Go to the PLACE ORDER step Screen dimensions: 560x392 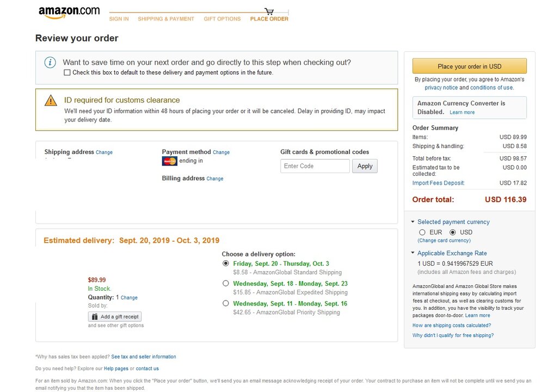(x=269, y=19)
